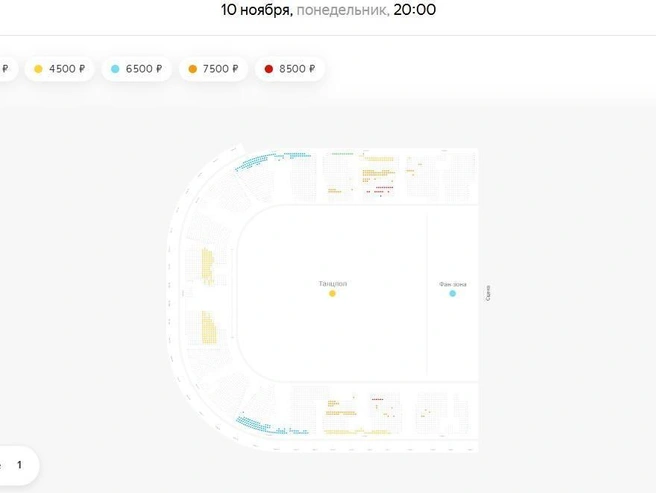This screenshot has height=493, width=656.
Task: Toggle the 7500 ₽ price filter
Action: click(x=213, y=69)
